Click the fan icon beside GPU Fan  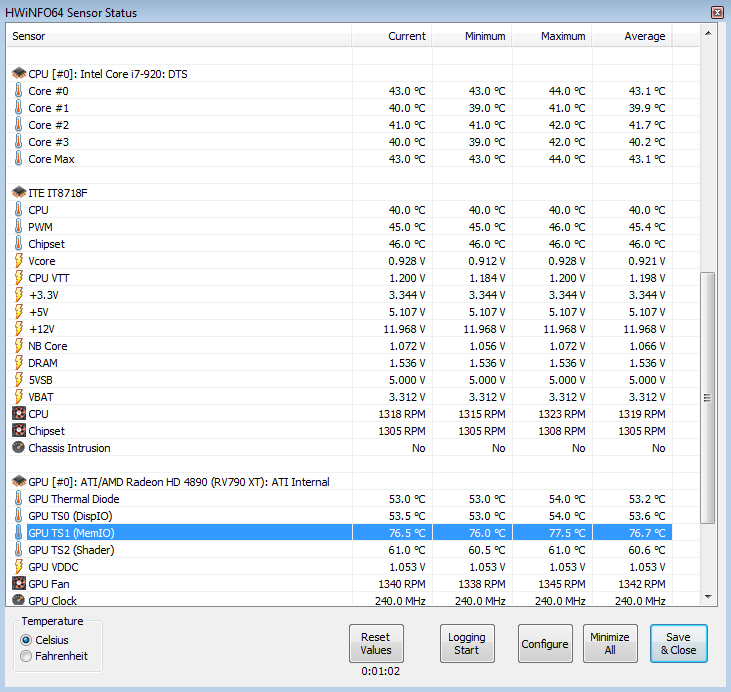tap(19, 583)
